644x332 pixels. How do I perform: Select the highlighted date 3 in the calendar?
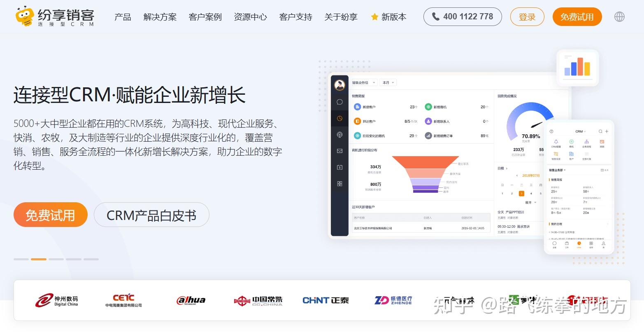coord(521,193)
